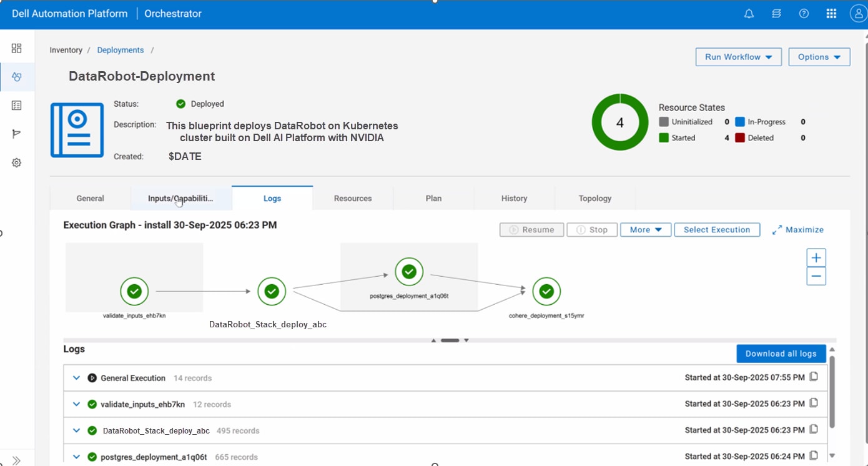Viewport: 868px width, 466px height.
Task: Switch to the Plan tab
Action: (x=433, y=198)
